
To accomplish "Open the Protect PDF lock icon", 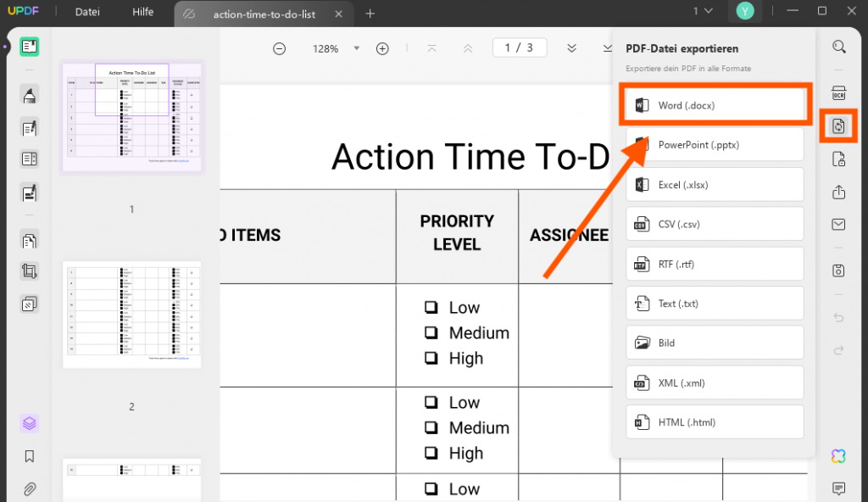I will (838, 159).
